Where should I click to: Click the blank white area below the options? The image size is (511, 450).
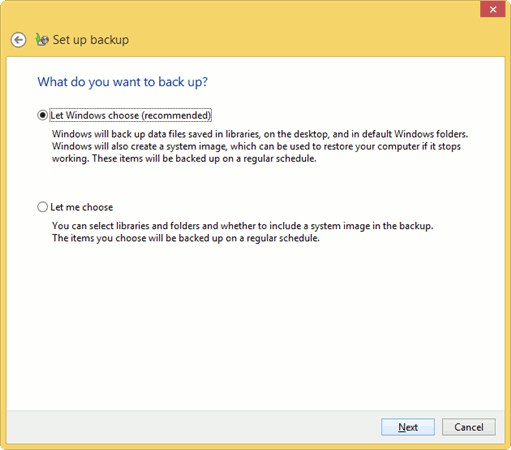click(x=255, y=327)
